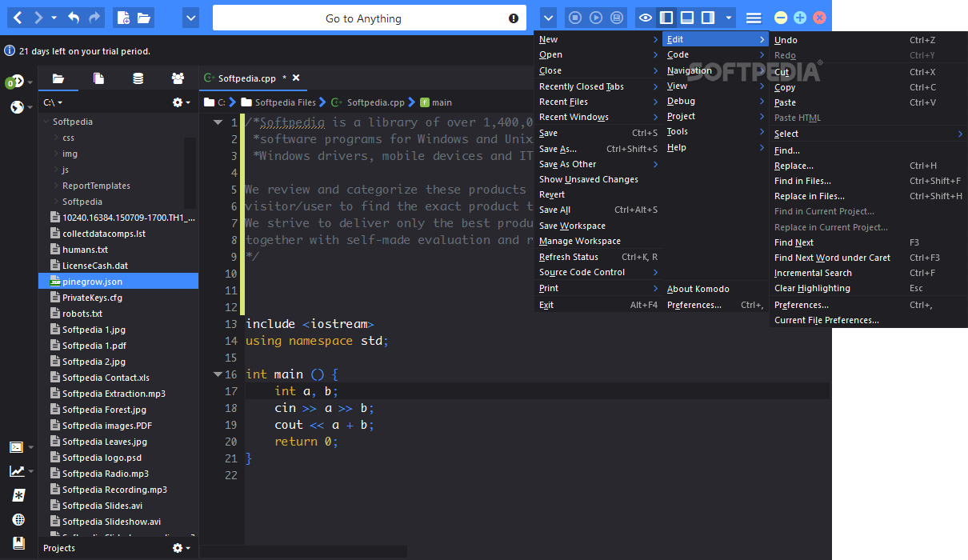Image resolution: width=968 pixels, height=560 pixels.
Task: Open the dropdown arrow right of Go to Anything
Action: point(548,18)
